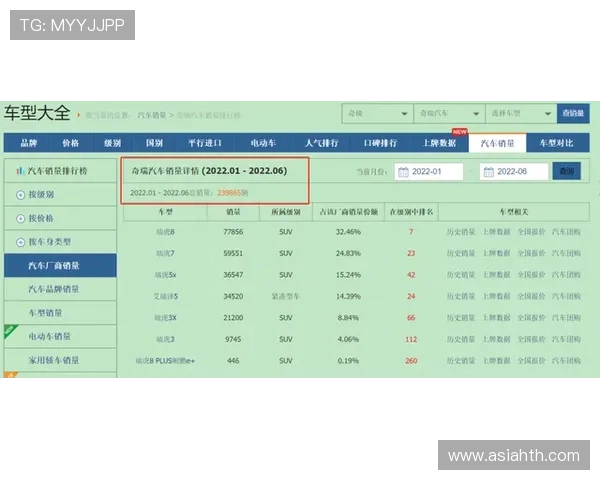The width and height of the screenshot is (600, 480).
Task: Click 历史销量 in the 77856 sales row
Action: (x=461, y=232)
